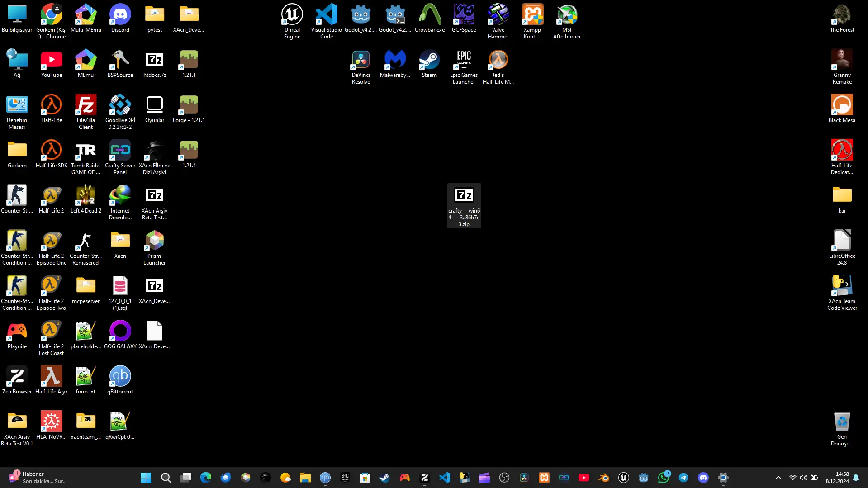Open File Explorer from taskbar
Screen dimensions: 868x488
(x=305, y=478)
